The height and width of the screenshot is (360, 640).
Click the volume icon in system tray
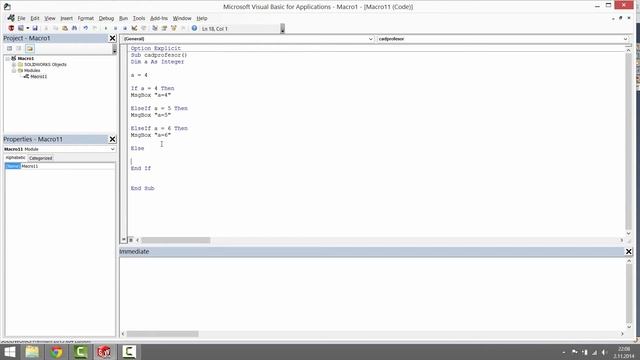tap(604, 352)
